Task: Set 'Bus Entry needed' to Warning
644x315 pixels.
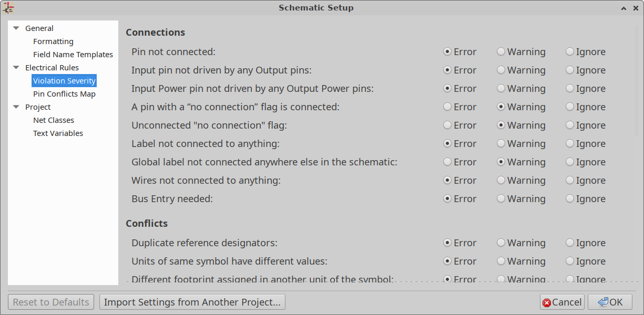Action: tap(500, 198)
